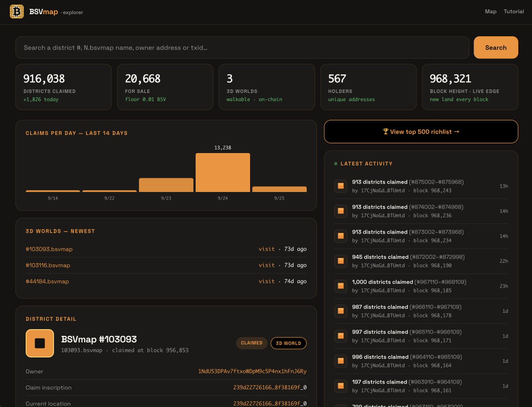This screenshot has height=407, width=532.
Task: Click visit for #103116.bsvmap
Action: [x=266, y=265]
